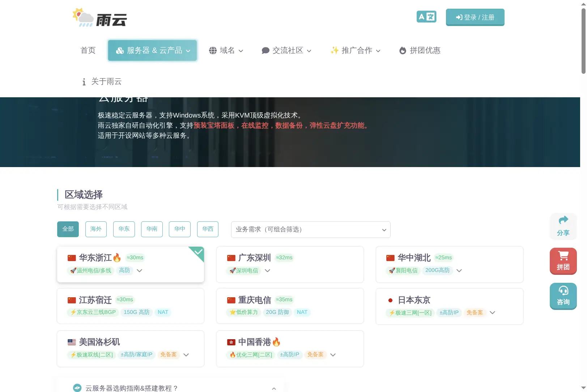
Task: Select the 华东 region filter
Action: (124, 229)
